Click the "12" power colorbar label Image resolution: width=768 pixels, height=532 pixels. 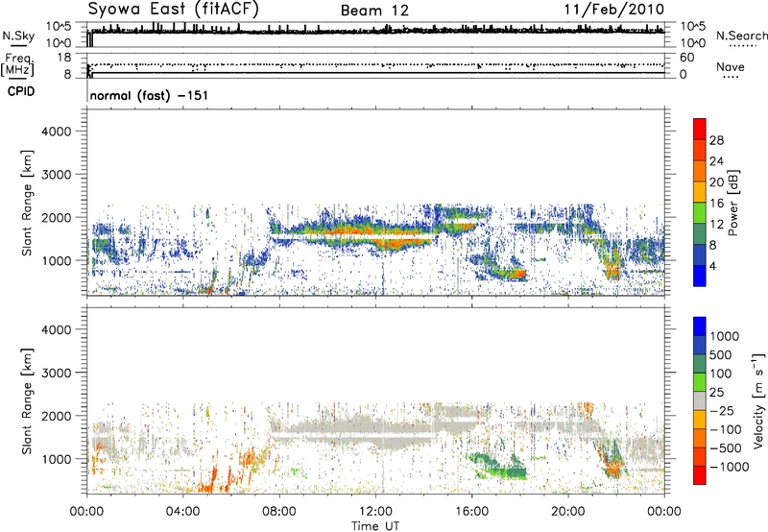point(716,225)
